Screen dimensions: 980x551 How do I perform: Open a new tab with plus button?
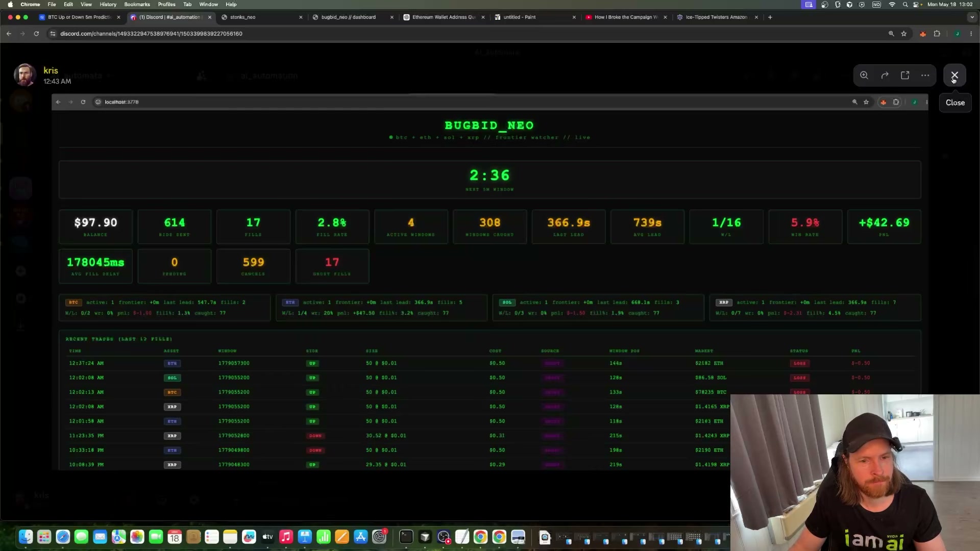click(770, 17)
